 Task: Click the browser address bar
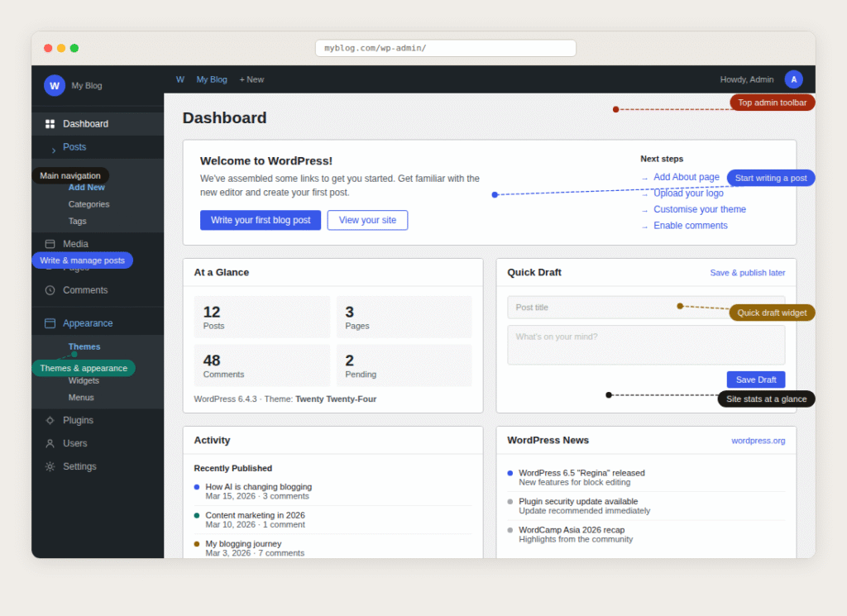click(445, 48)
